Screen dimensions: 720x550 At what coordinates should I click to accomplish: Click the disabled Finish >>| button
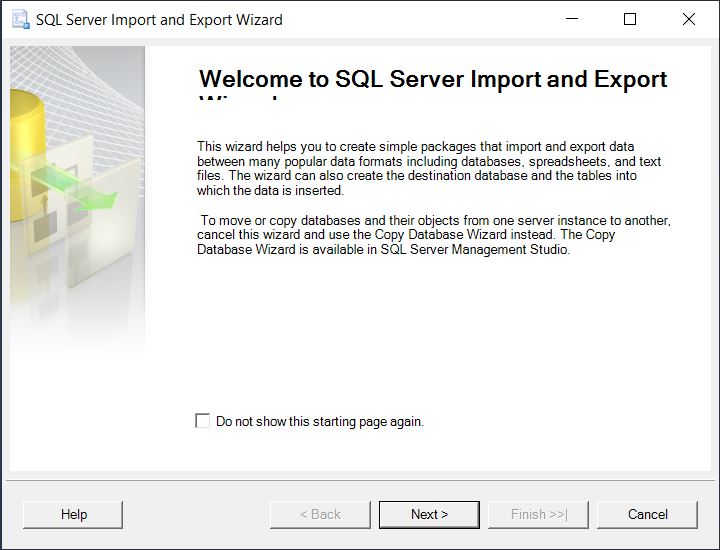tap(538, 514)
